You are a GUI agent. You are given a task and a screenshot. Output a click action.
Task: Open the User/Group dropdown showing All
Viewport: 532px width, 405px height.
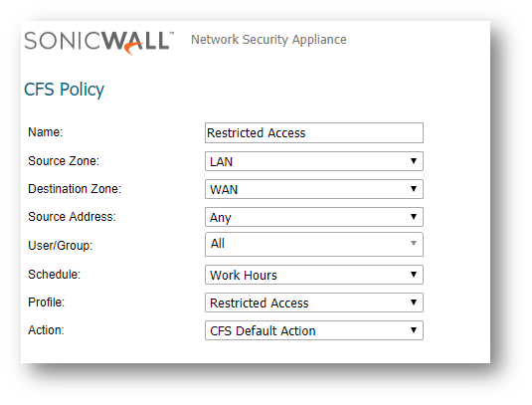point(314,244)
